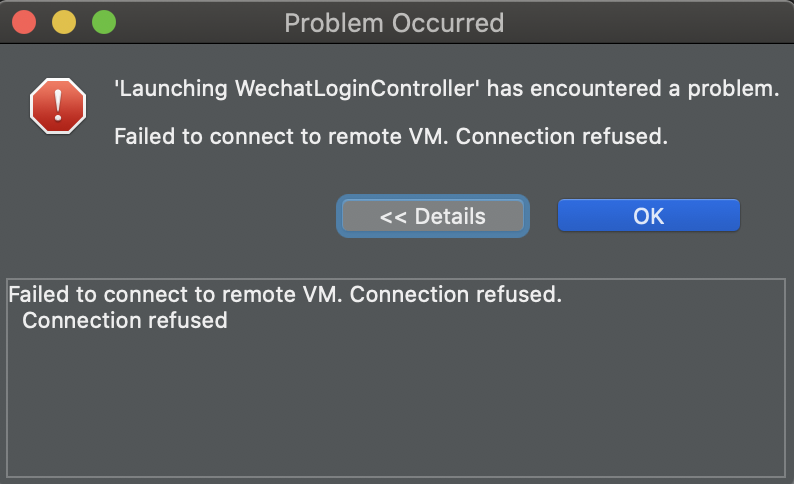Close the Problem Occurred dialog window
This screenshot has width=794, height=484.
[24, 21]
